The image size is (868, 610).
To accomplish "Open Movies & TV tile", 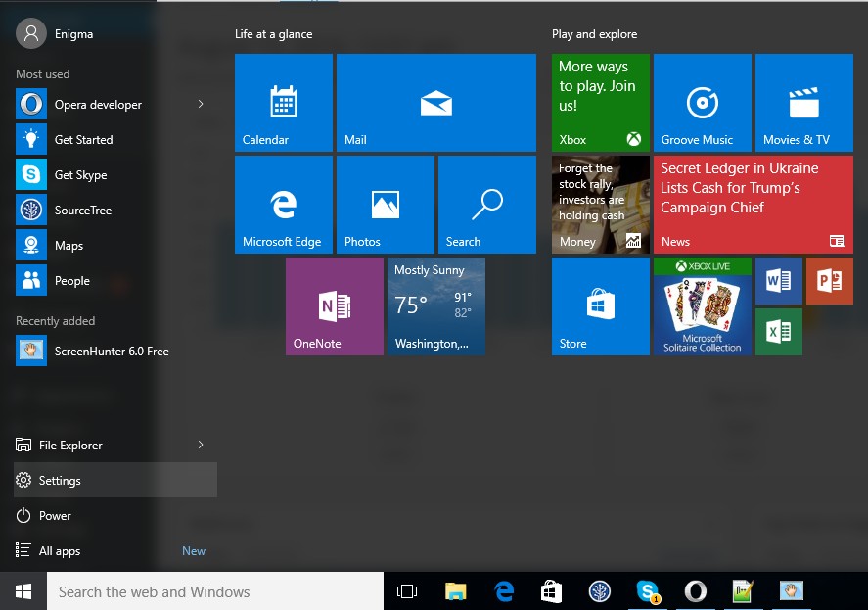I will tap(804, 103).
